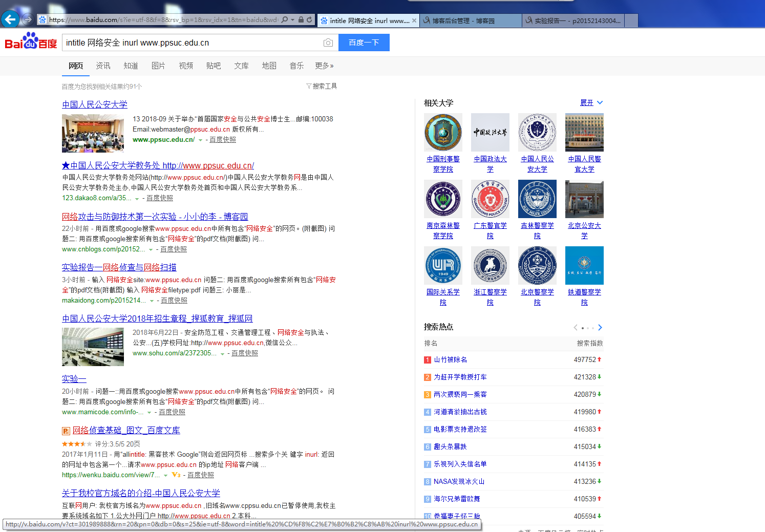This screenshot has width=765, height=532.
Task: Open the 浙江警察学院 horse emblem
Action: [x=490, y=265]
